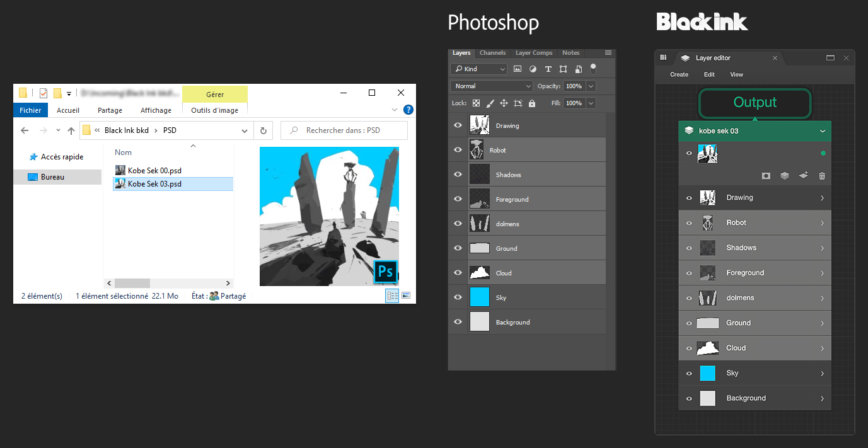Click the lock all padlock icon

[531, 103]
